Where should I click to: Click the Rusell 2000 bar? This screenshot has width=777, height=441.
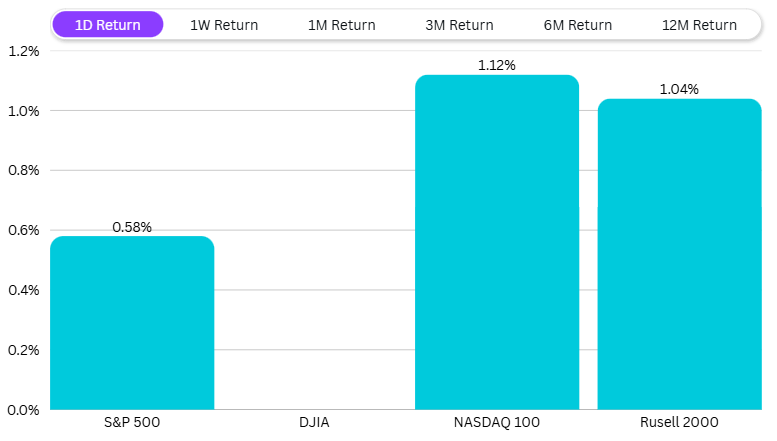[679, 255]
